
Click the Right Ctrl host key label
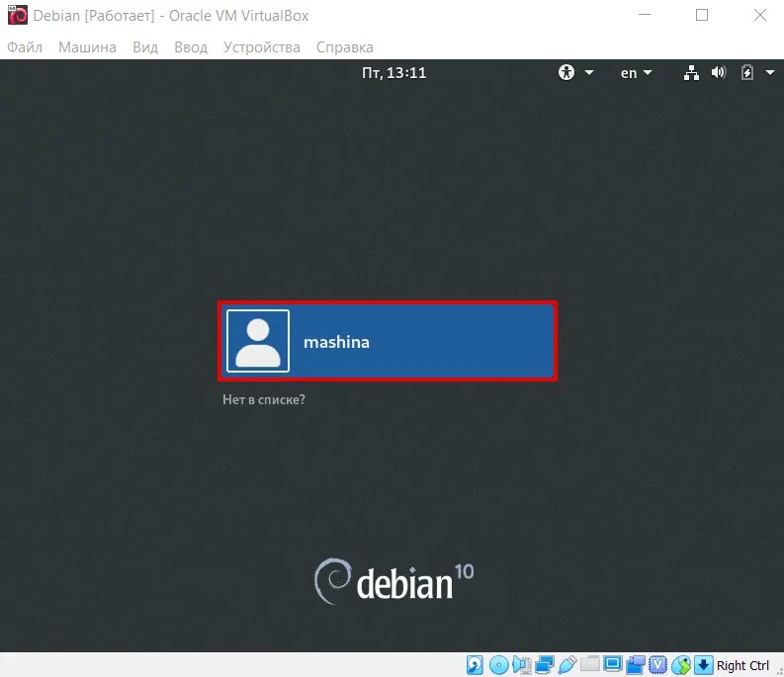[x=742, y=665]
